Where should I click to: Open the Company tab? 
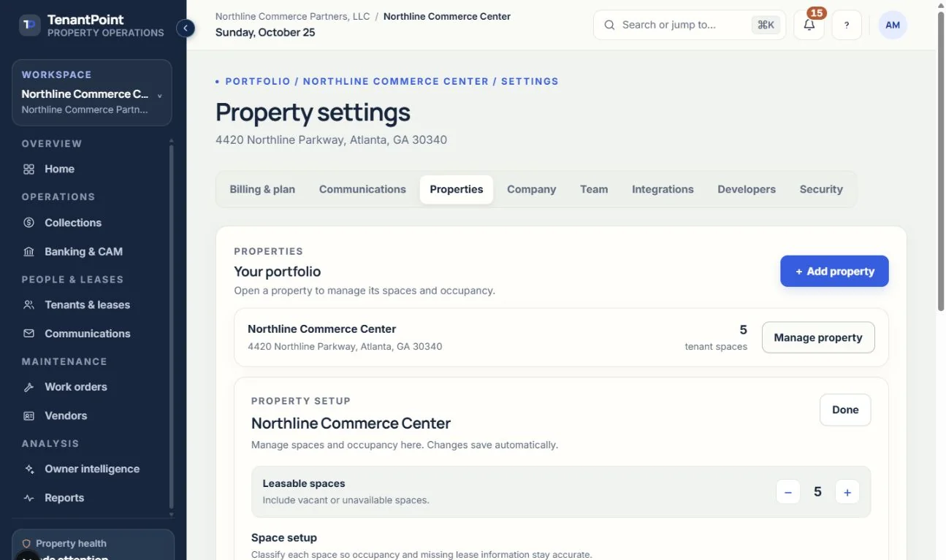coord(532,189)
